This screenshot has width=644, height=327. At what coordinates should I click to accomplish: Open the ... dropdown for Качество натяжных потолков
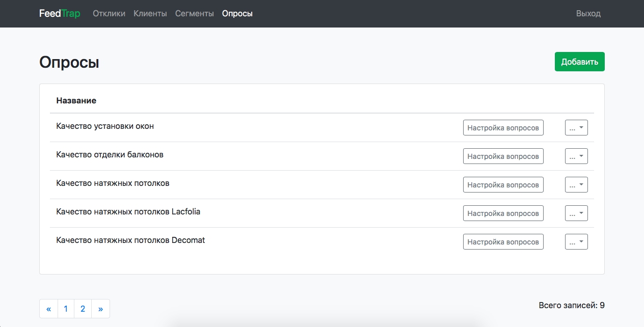[576, 185]
